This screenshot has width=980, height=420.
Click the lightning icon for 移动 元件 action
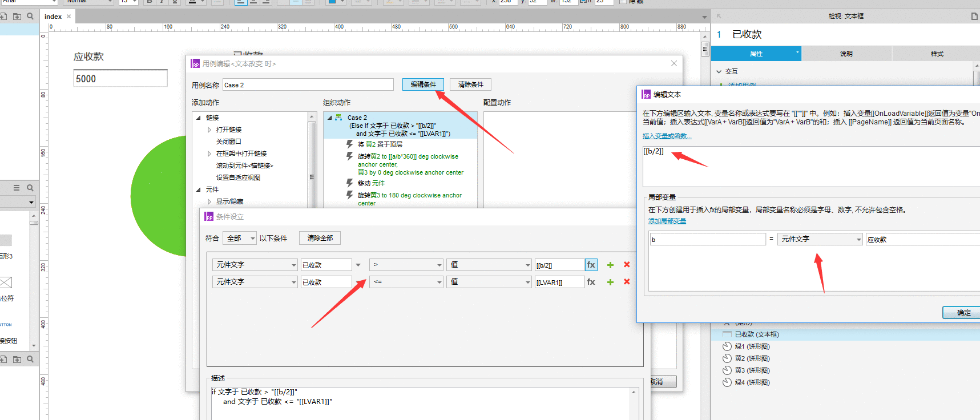[350, 183]
